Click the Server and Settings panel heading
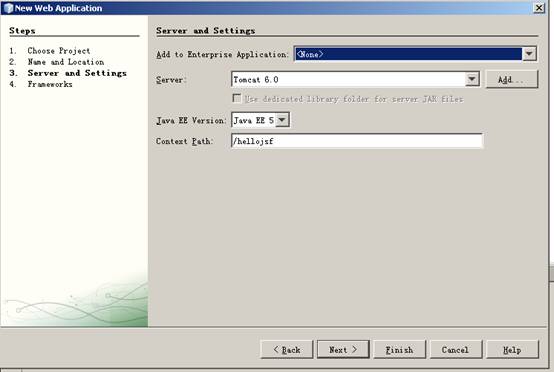Image resolution: width=554 pixels, height=372 pixels. pos(206,31)
